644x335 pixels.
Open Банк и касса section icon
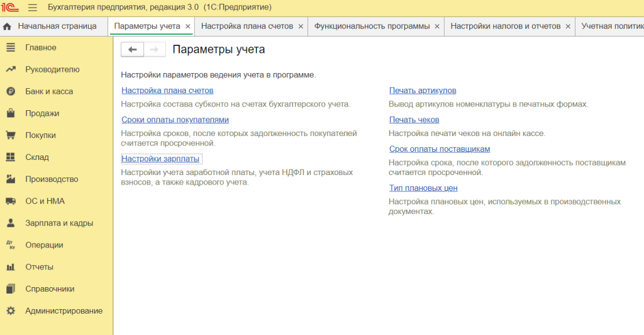[10, 91]
